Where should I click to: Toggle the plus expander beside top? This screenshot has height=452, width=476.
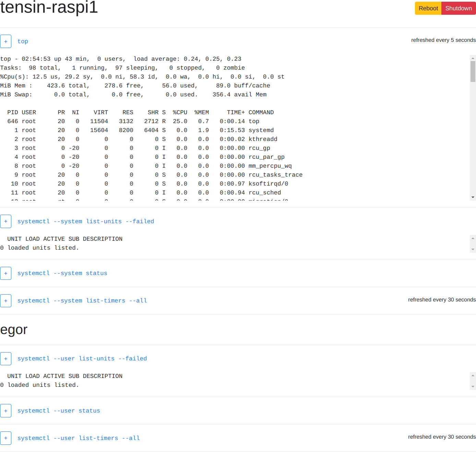click(5, 41)
